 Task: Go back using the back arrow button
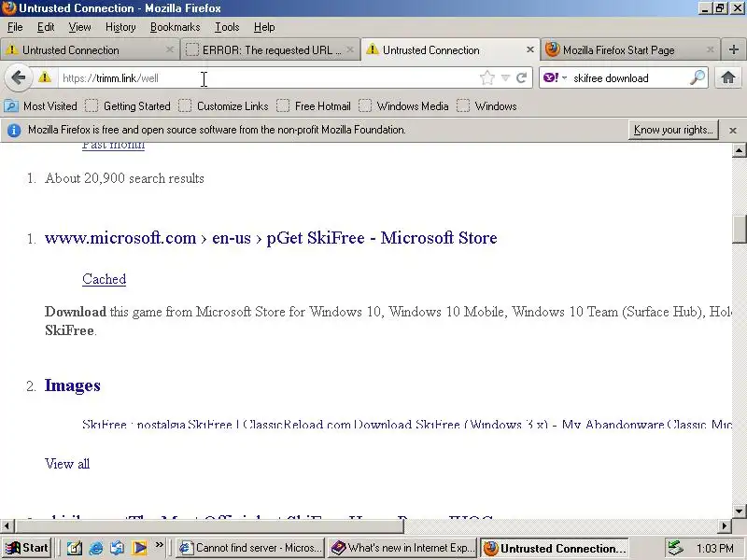point(18,77)
